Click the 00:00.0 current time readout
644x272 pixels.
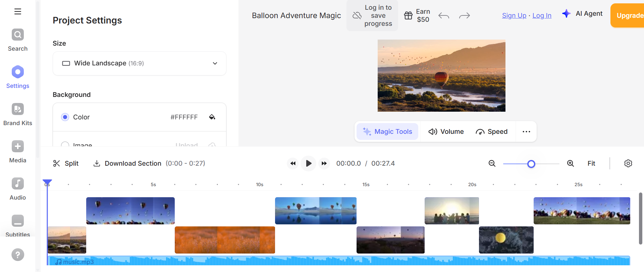tap(348, 163)
